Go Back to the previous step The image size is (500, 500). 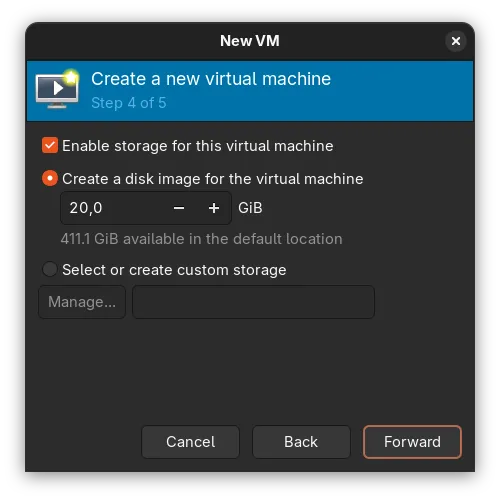point(301,442)
